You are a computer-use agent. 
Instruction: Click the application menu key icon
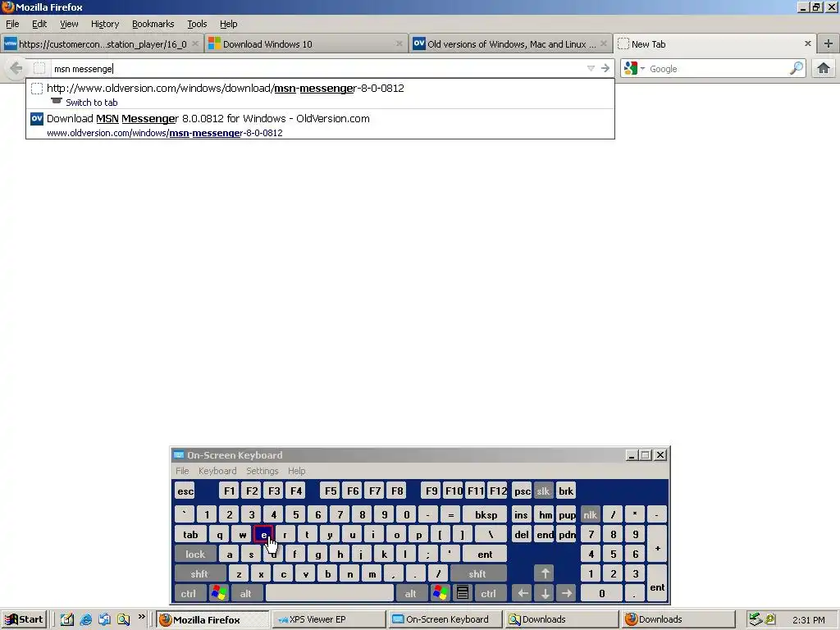pyautogui.click(x=463, y=594)
